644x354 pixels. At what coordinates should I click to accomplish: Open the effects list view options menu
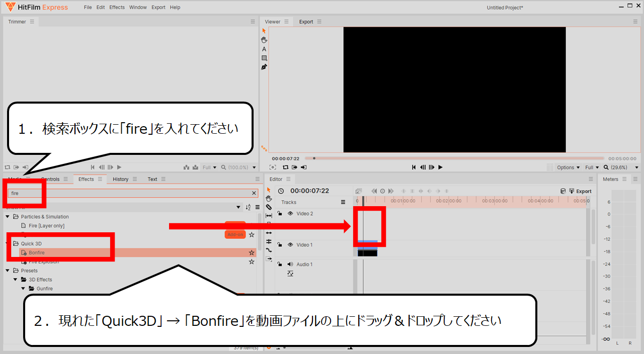(257, 207)
